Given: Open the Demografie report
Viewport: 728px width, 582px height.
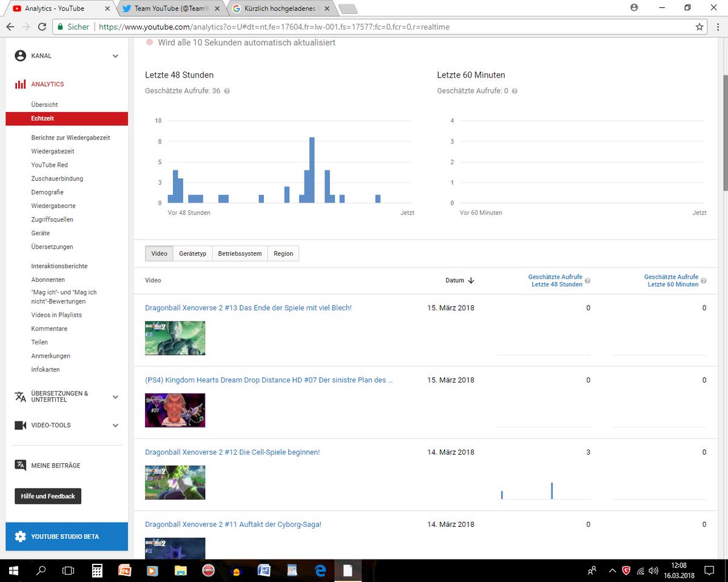Looking at the screenshot, I should 47,192.
